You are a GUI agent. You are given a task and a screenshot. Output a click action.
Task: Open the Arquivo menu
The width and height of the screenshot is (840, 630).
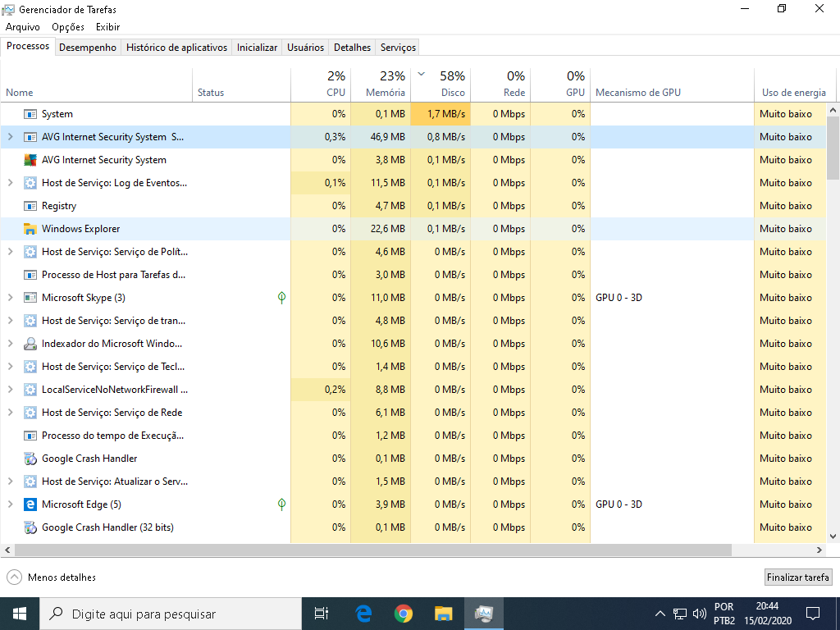click(x=22, y=27)
